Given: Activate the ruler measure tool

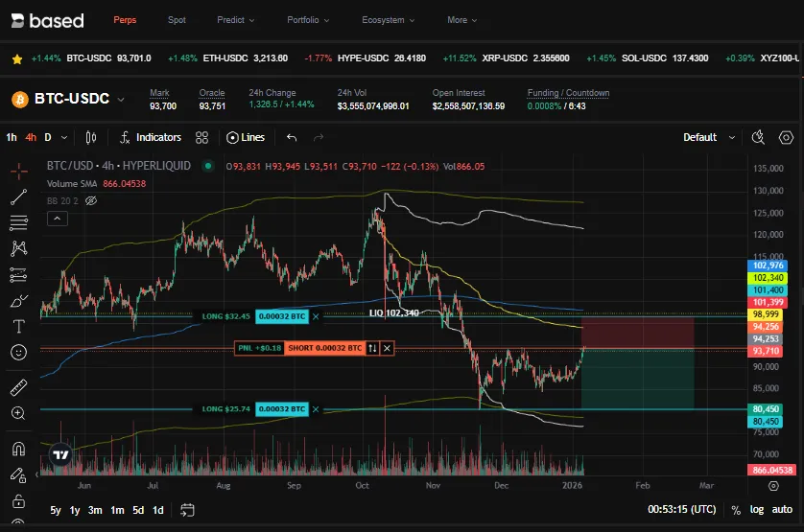Looking at the screenshot, I should (17, 388).
